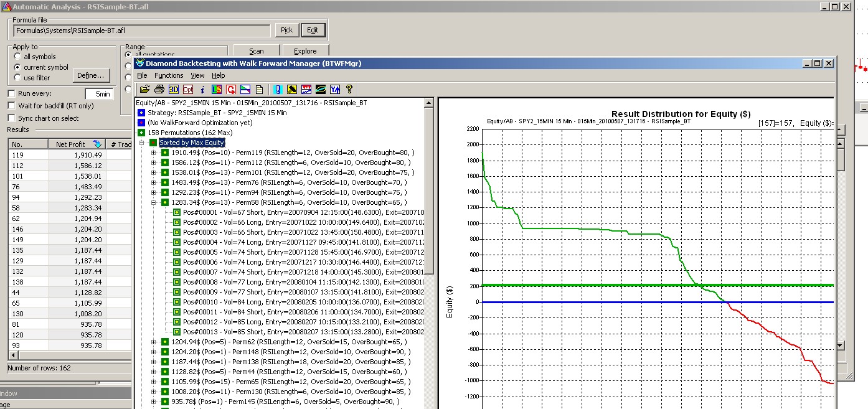Select the 'Pos#00004 - Vol=74 Long' row
Screen dimensions: 868x409
click(x=303, y=242)
